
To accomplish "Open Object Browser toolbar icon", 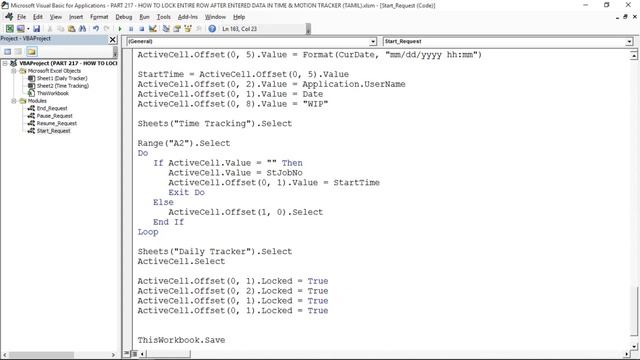I will [x=188, y=29].
